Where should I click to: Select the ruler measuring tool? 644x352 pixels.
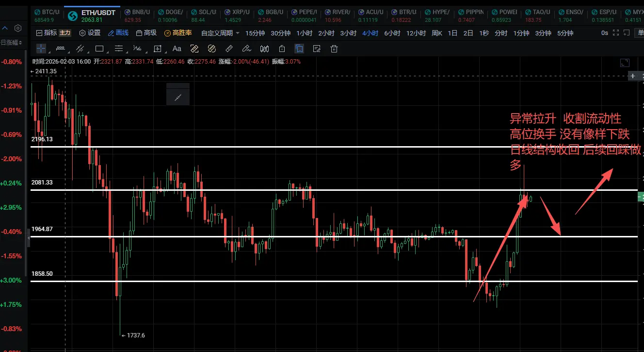[229, 49]
